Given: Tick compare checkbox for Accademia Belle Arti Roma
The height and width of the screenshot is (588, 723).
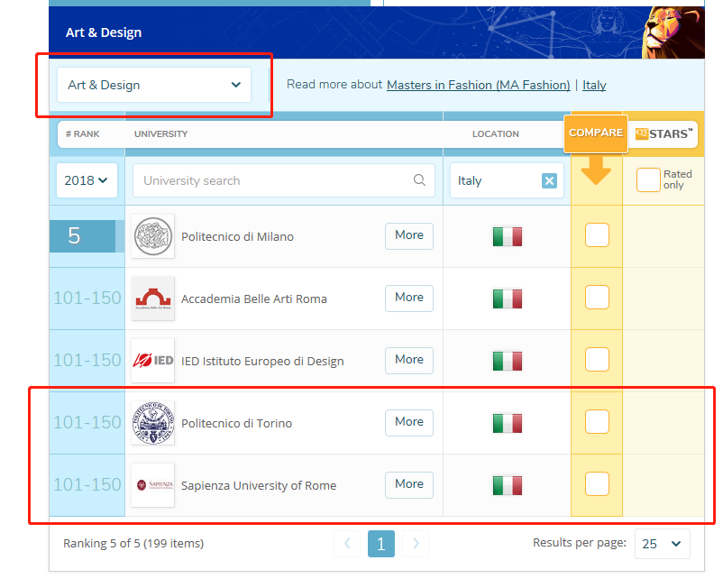Looking at the screenshot, I should click(597, 298).
